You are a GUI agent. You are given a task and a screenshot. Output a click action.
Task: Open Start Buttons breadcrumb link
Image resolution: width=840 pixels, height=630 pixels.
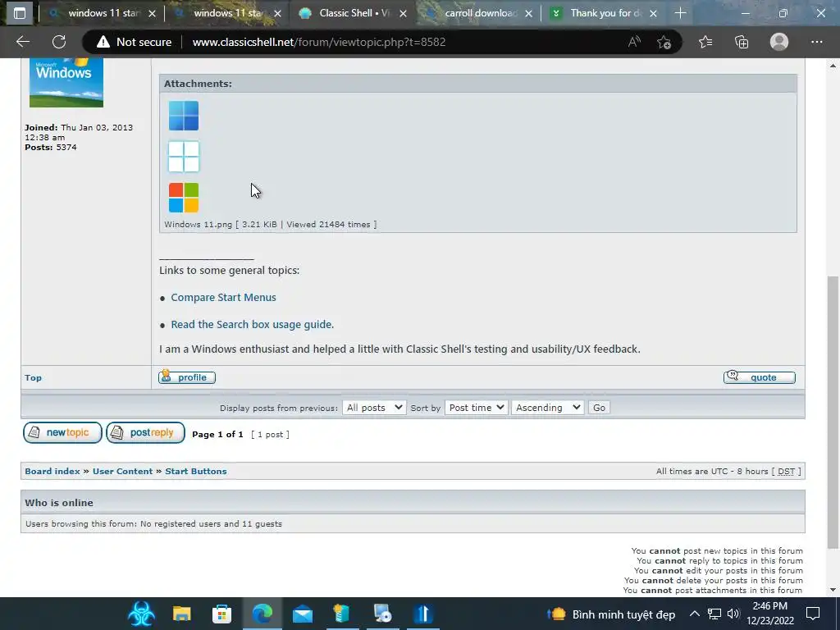click(196, 472)
